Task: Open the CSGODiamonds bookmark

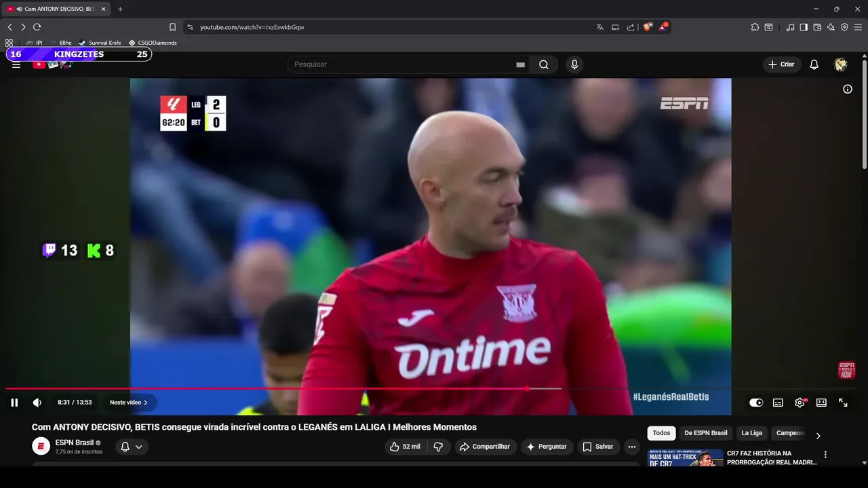Action: click(x=153, y=43)
